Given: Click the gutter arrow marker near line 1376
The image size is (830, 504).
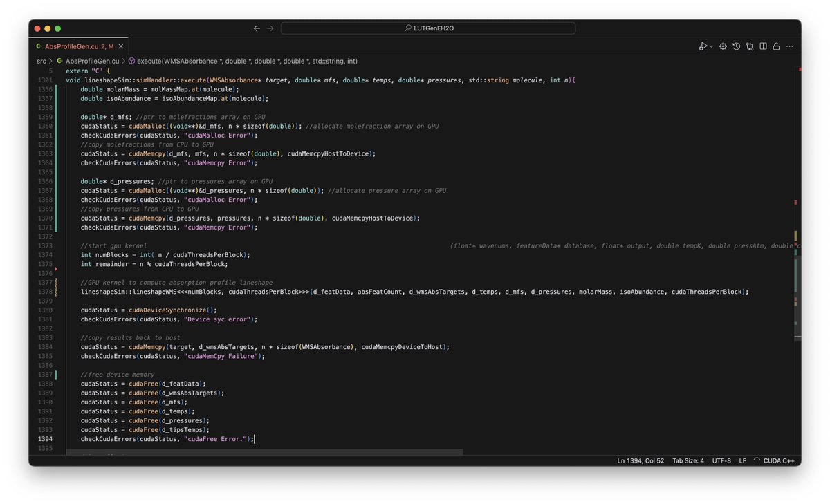Looking at the screenshot, I should 55,268.
